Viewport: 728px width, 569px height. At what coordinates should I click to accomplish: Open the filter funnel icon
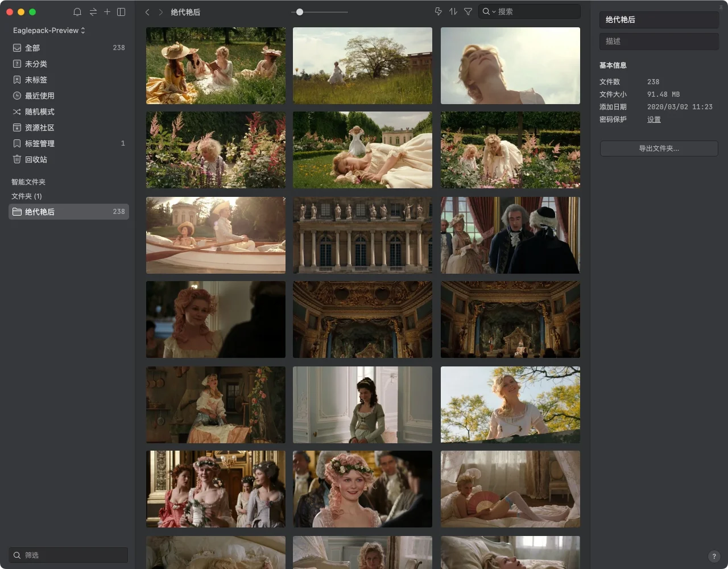468,11
